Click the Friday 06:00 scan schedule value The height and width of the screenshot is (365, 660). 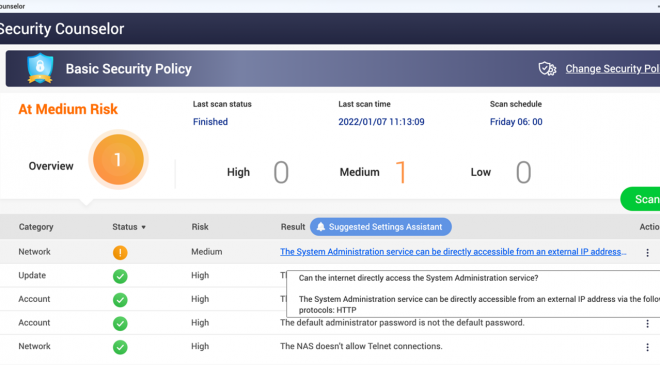pos(516,122)
